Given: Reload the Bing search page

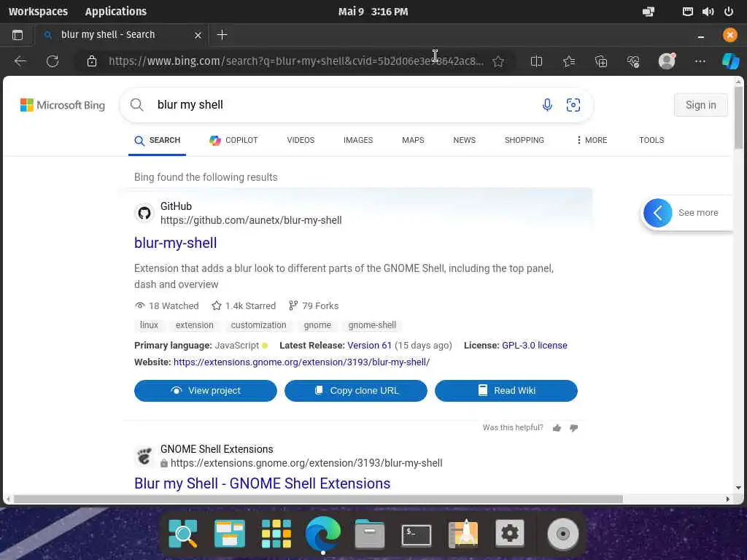Looking at the screenshot, I should [53, 61].
